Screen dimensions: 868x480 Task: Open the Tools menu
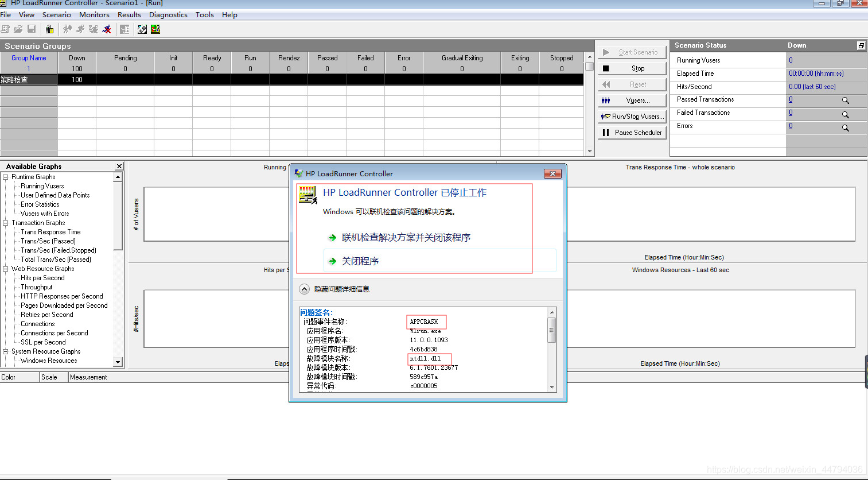pyautogui.click(x=204, y=15)
